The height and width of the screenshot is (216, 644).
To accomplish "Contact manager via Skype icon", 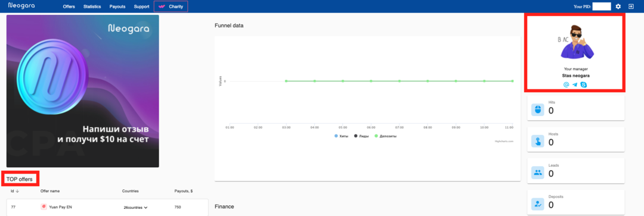I will pyautogui.click(x=584, y=84).
